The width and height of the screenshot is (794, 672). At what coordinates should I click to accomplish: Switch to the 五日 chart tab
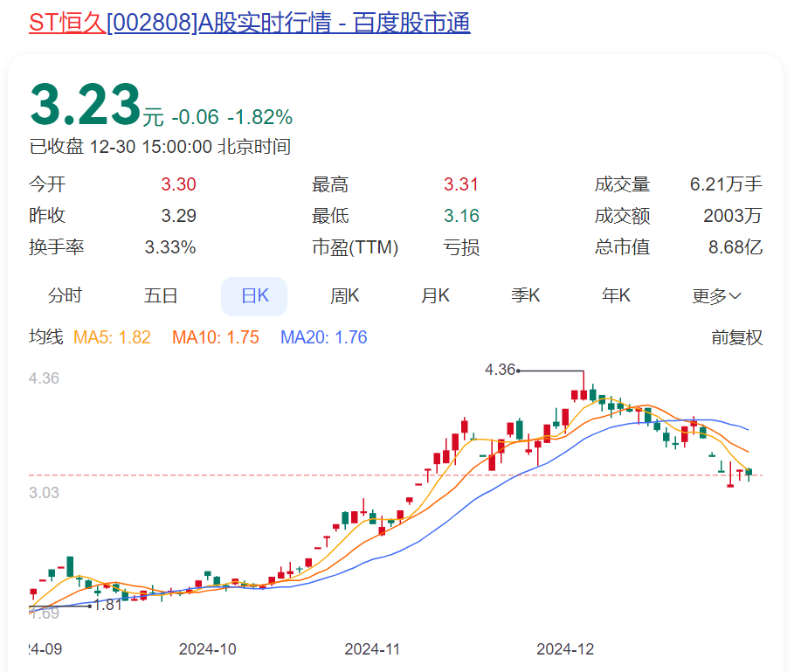pos(161,296)
